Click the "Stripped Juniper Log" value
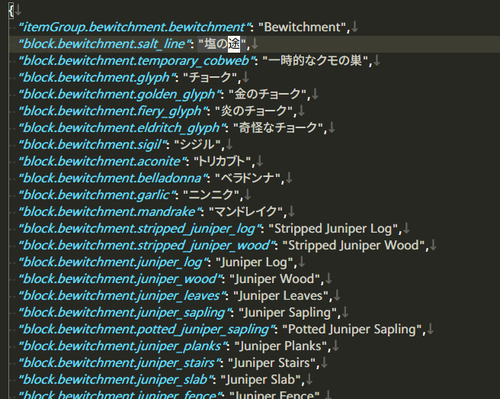Viewport: 500px width, 399px height. tap(333, 228)
